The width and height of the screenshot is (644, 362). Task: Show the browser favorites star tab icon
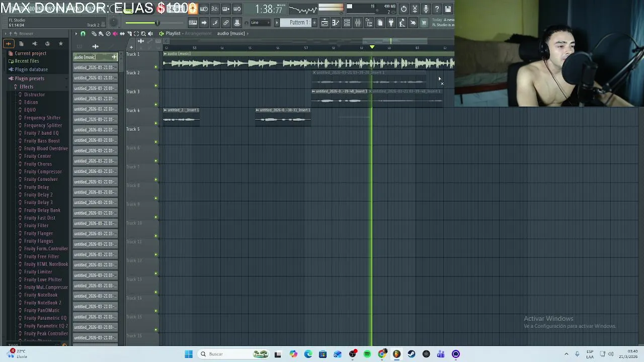(60, 44)
